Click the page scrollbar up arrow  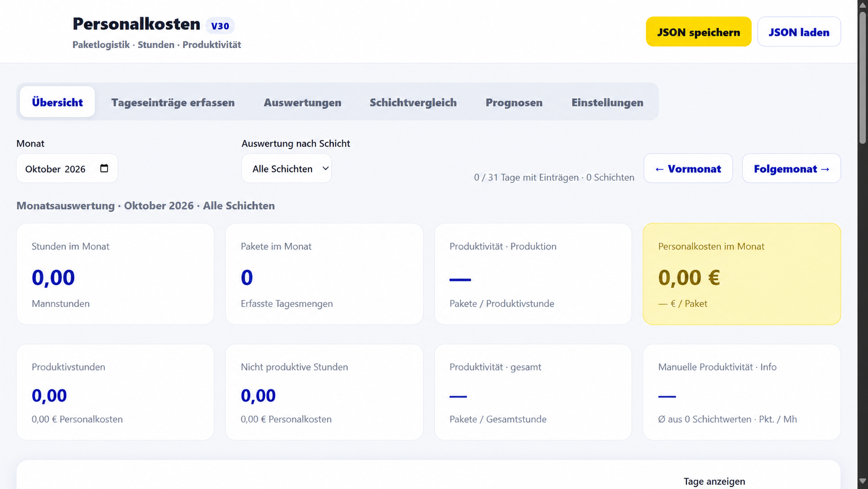click(x=863, y=5)
